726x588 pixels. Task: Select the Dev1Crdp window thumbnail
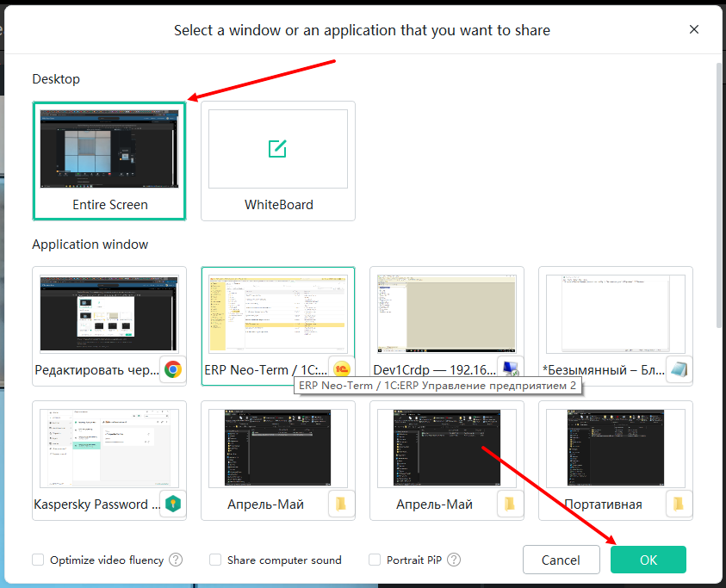click(x=446, y=326)
